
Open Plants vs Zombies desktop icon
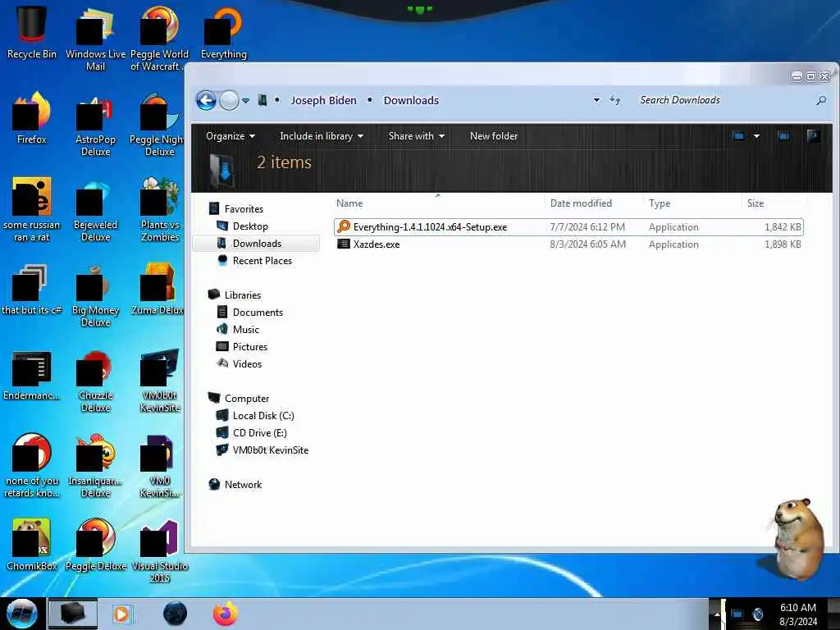pos(160,210)
